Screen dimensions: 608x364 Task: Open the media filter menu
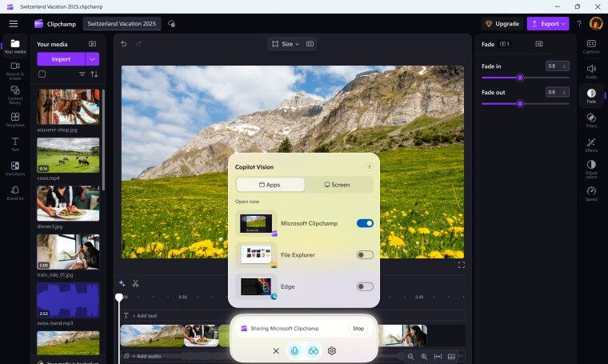coord(82,74)
